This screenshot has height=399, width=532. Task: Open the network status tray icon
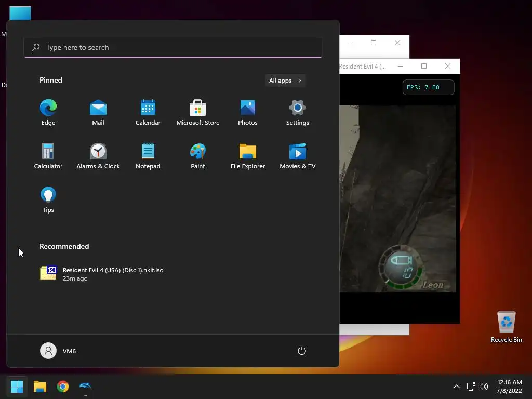pos(471,387)
